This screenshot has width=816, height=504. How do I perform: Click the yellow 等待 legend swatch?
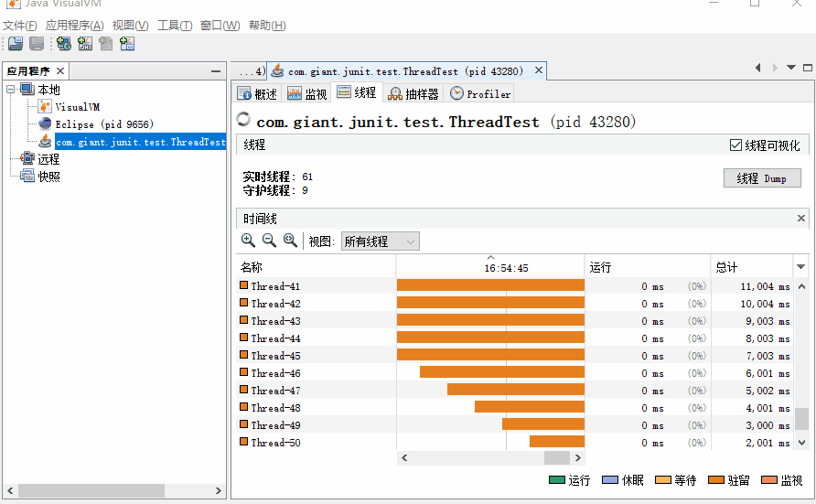point(663,479)
